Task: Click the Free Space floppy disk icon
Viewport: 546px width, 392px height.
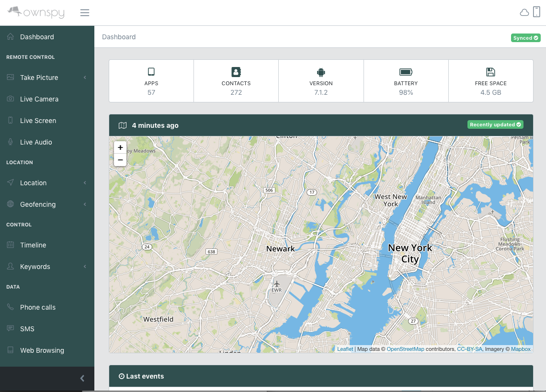Action: click(490, 72)
